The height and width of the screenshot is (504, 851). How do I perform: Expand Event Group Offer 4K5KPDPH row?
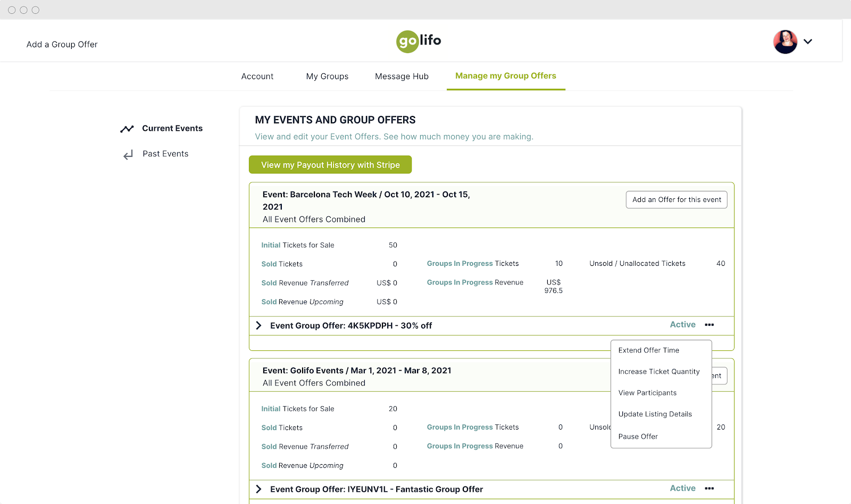(258, 325)
